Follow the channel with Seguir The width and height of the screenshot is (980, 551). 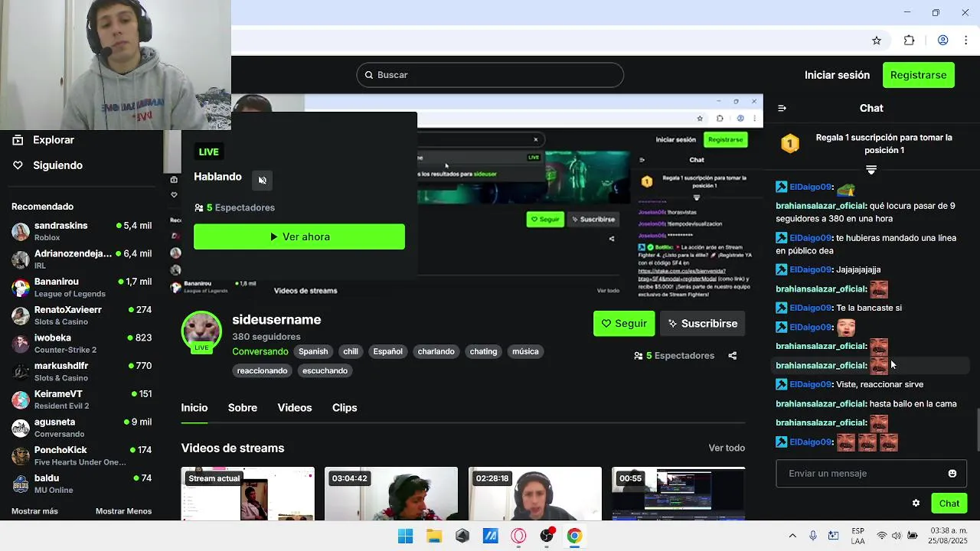624,324
